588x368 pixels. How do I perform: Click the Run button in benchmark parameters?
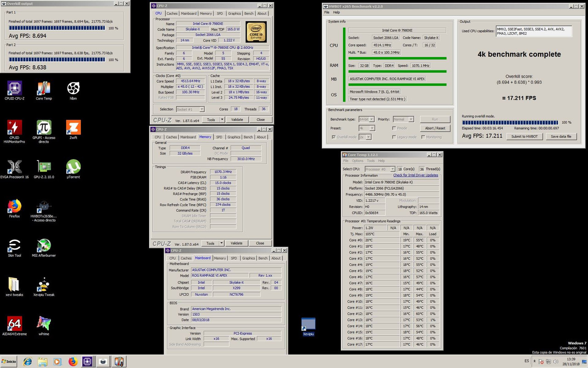pos(435,119)
